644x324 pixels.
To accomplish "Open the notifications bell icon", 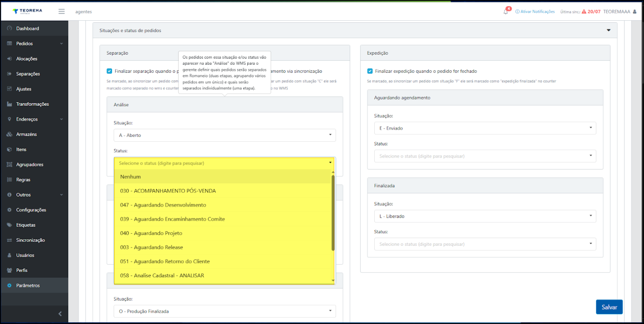I will [506, 12].
